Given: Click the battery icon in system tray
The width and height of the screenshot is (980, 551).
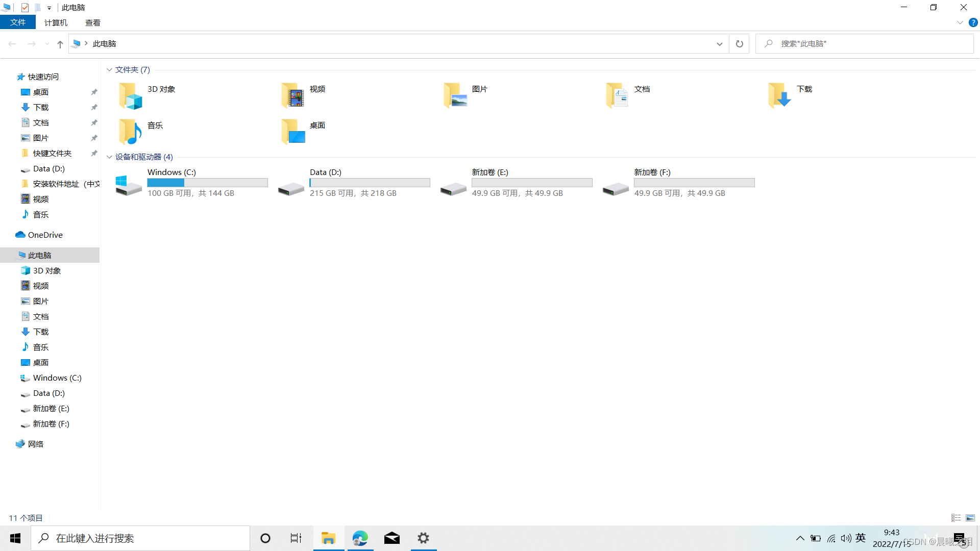Looking at the screenshot, I should [x=816, y=538].
